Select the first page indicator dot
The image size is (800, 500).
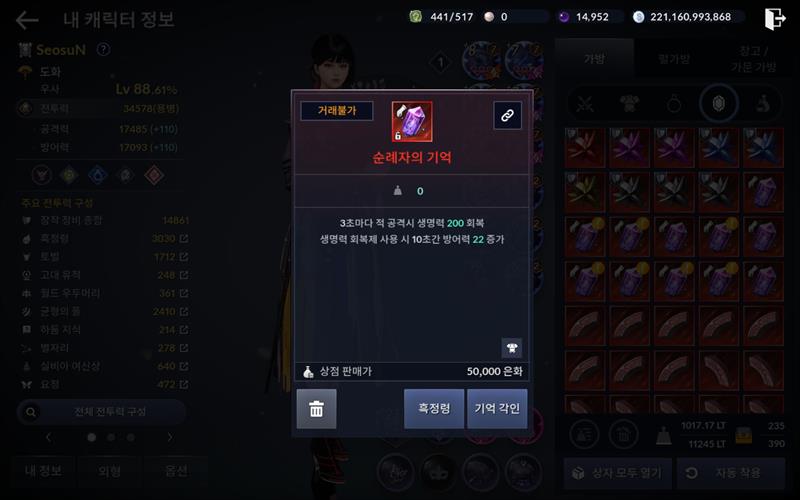click(x=92, y=437)
